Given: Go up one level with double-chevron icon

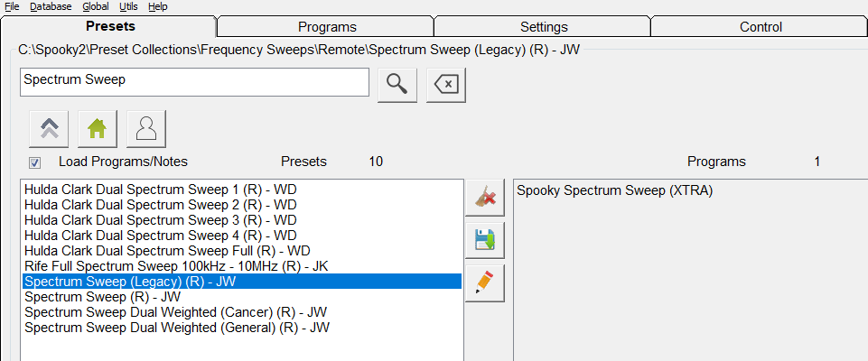Looking at the screenshot, I should (50, 129).
